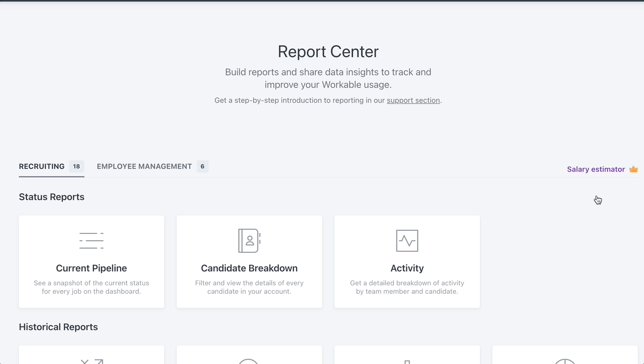Click the crown icon beside Salary estimator

(x=634, y=169)
